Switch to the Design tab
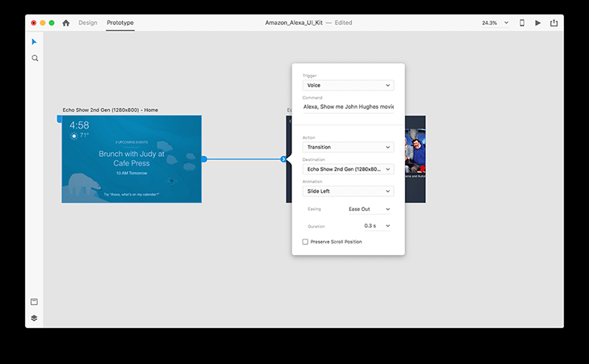This screenshot has width=589, height=364. click(x=88, y=23)
